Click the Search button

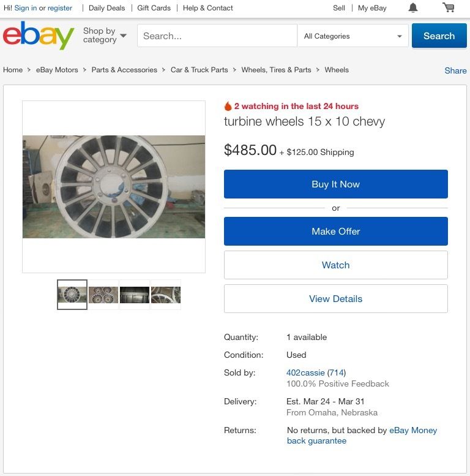pos(439,36)
